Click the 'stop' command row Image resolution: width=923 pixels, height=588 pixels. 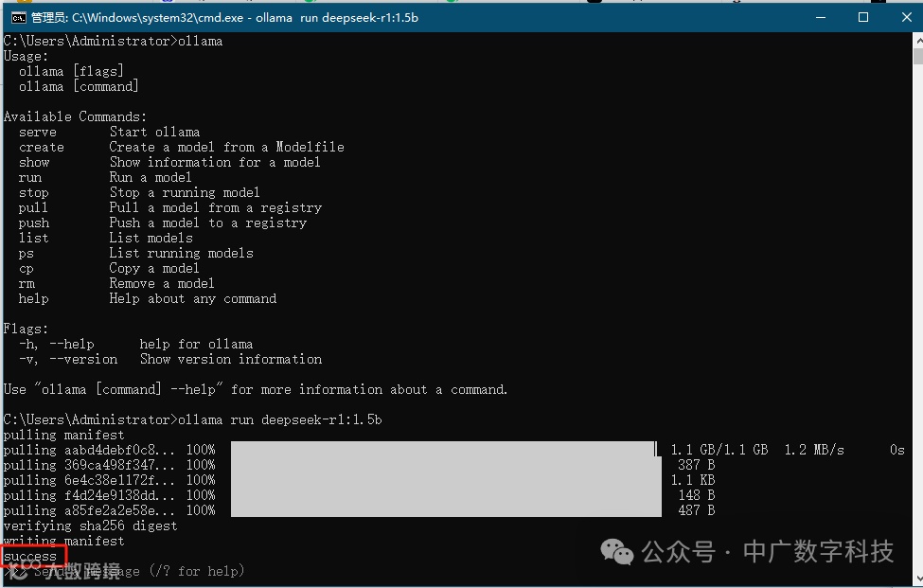(x=139, y=192)
